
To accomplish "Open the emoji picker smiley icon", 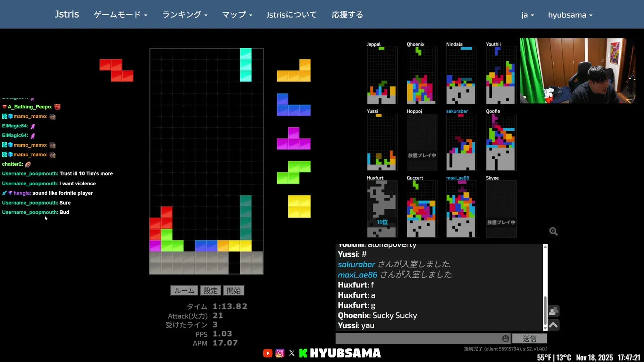I will 505,339.
